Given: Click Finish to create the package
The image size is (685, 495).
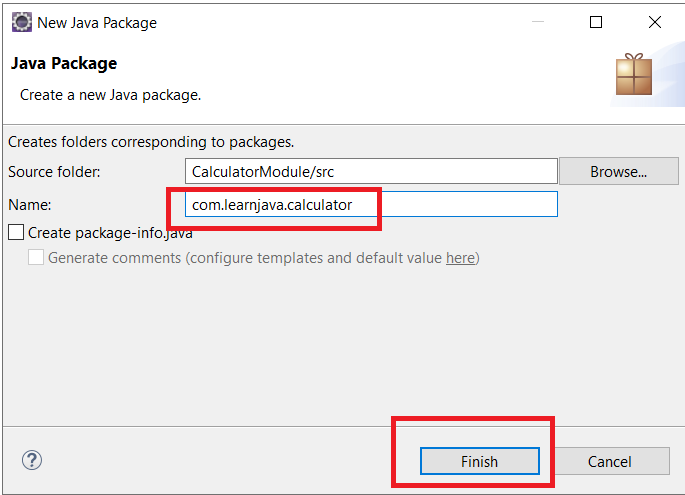Looking at the screenshot, I should point(479,461).
